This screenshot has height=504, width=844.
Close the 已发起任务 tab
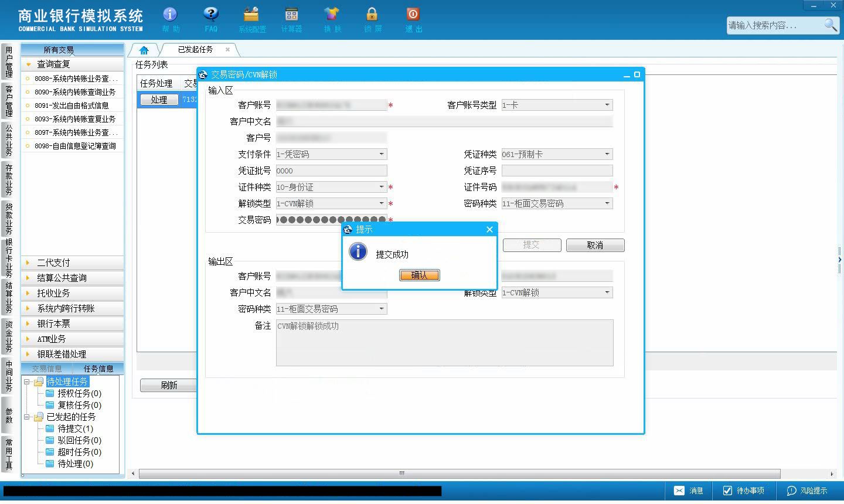(x=228, y=50)
